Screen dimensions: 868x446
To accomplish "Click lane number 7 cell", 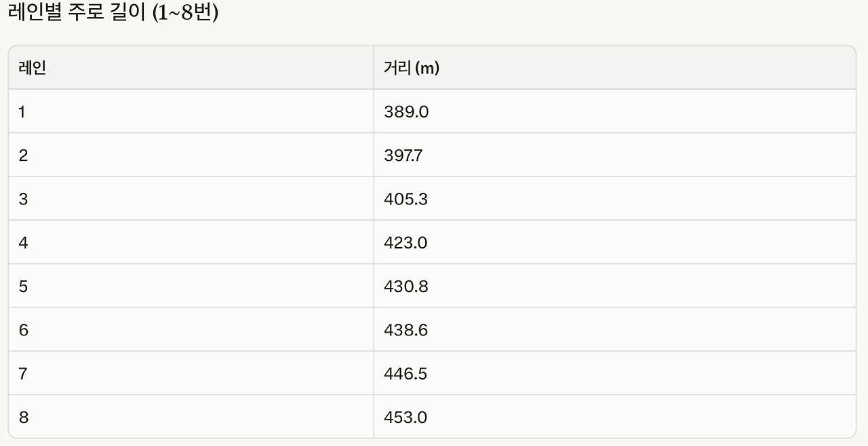I will 23,373.
